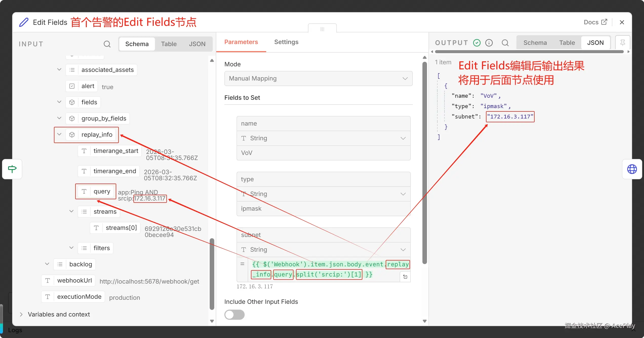Open expression editor for subnet field
The image size is (644, 338).
coord(405,277)
